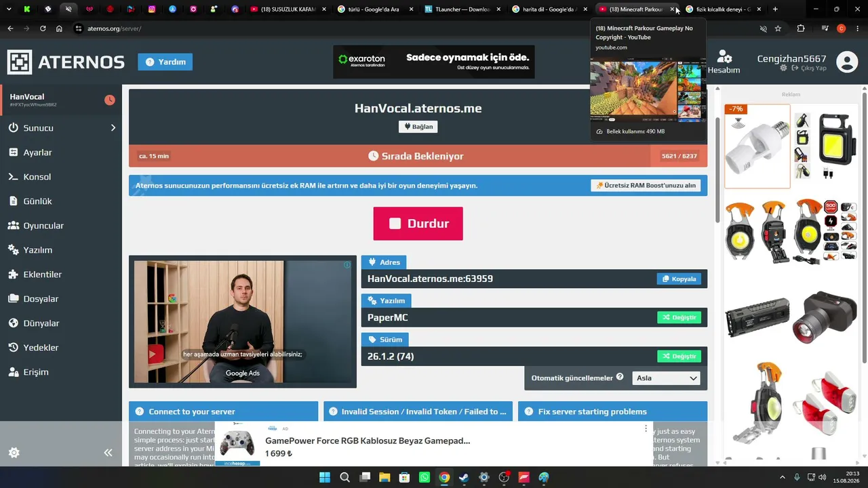This screenshot has height=488, width=868.
Task: Click the Bağlan button
Action: (418, 127)
